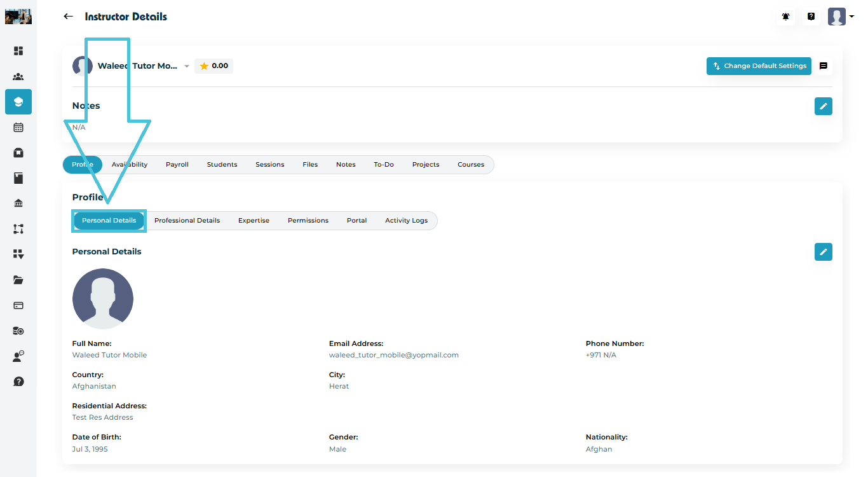The width and height of the screenshot is (868, 477).
Task: Open the dashboard from the sidebar
Action: tap(18, 51)
